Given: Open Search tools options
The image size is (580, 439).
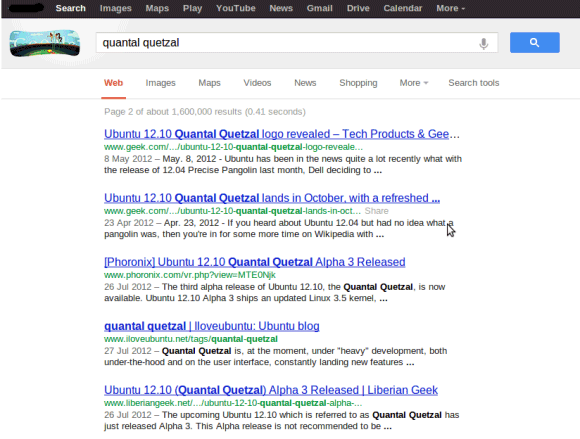Looking at the screenshot, I should tap(474, 83).
